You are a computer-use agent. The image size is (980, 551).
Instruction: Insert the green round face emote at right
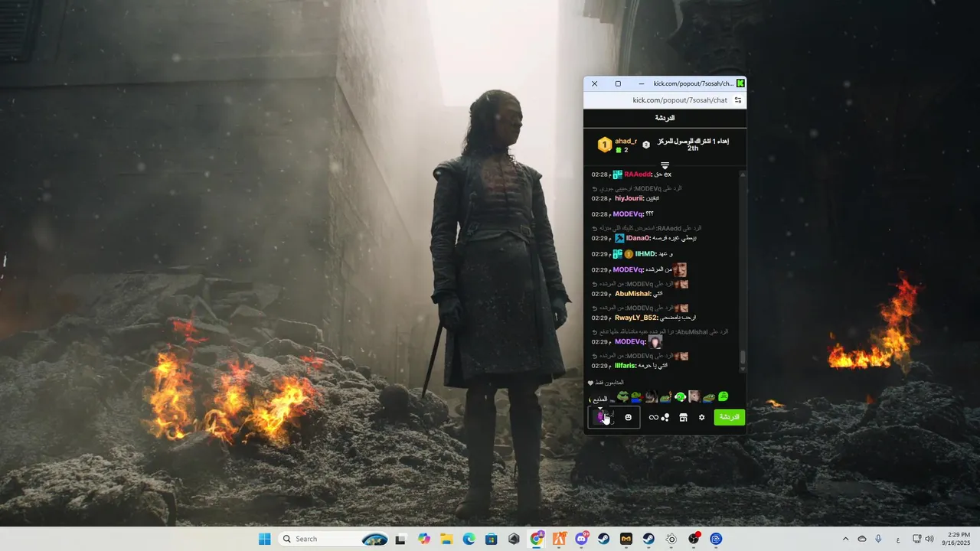(x=724, y=396)
